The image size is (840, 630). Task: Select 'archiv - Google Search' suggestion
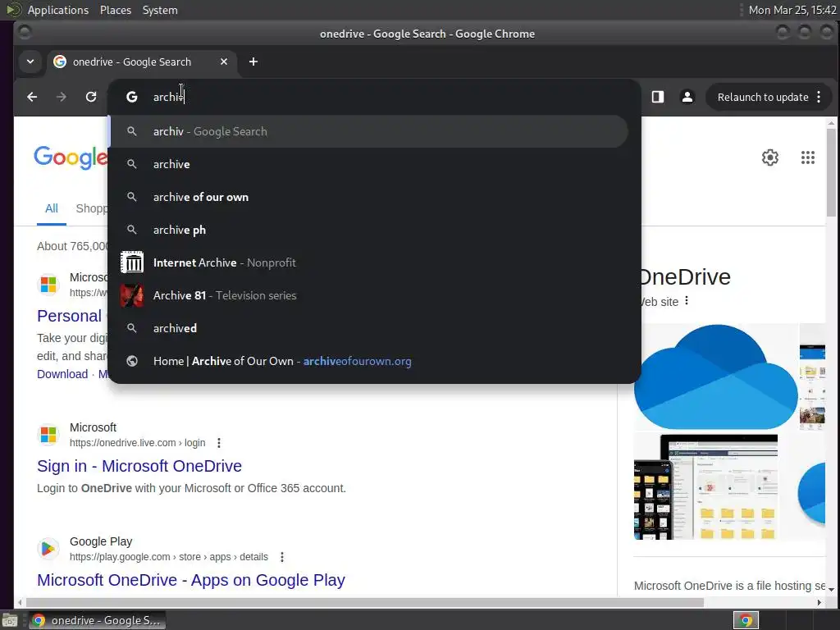pos(368,131)
